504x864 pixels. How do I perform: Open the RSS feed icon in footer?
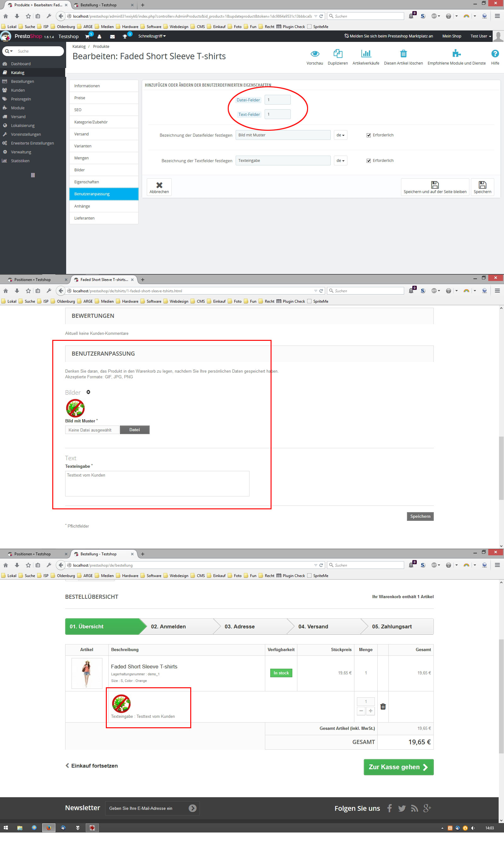[x=415, y=809]
